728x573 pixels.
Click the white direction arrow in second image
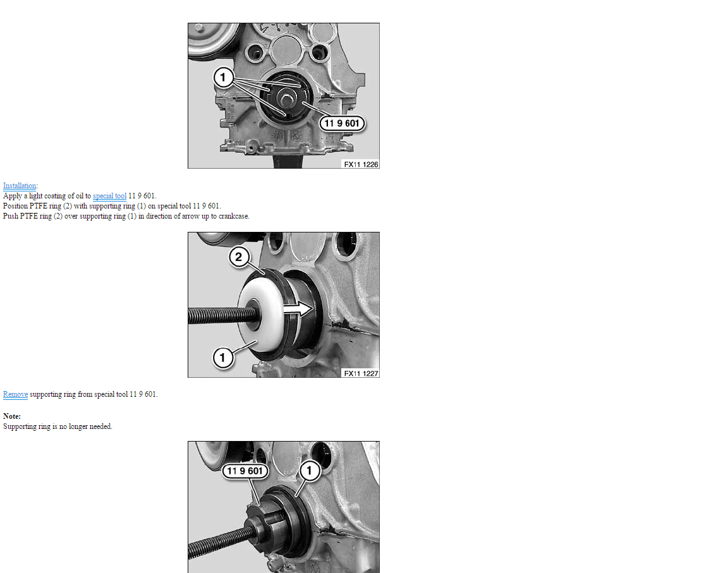(x=298, y=308)
